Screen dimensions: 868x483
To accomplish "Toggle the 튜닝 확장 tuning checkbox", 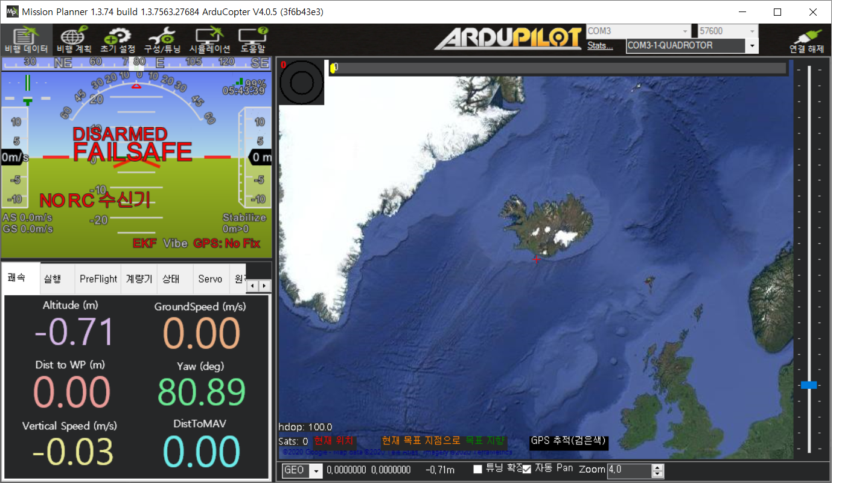I will (x=478, y=469).
